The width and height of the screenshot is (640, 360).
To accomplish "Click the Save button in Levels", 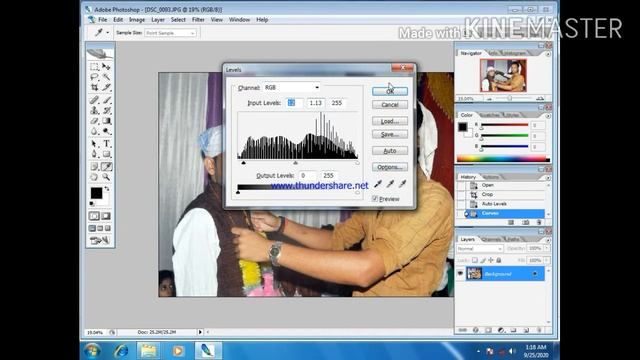I will (x=390, y=134).
